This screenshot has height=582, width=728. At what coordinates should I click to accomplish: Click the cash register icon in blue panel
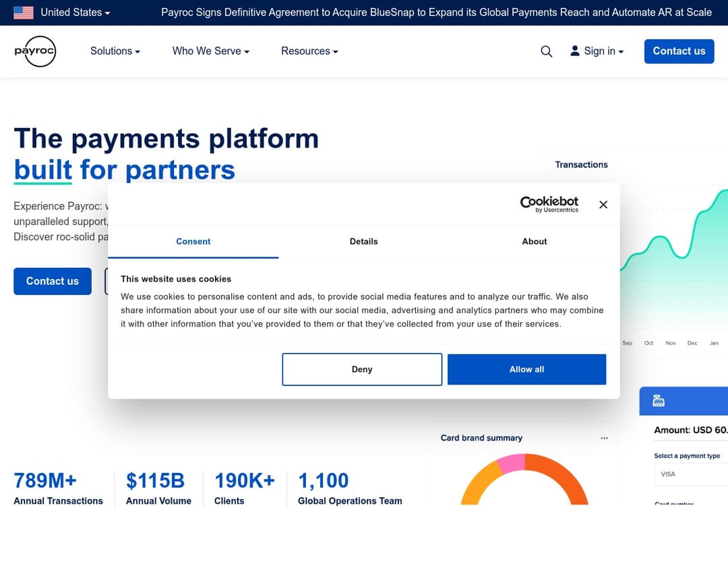(x=659, y=401)
